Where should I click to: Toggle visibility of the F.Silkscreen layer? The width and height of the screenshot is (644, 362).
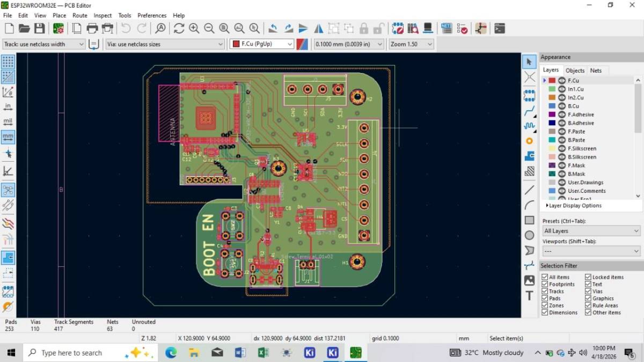pos(562,149)
